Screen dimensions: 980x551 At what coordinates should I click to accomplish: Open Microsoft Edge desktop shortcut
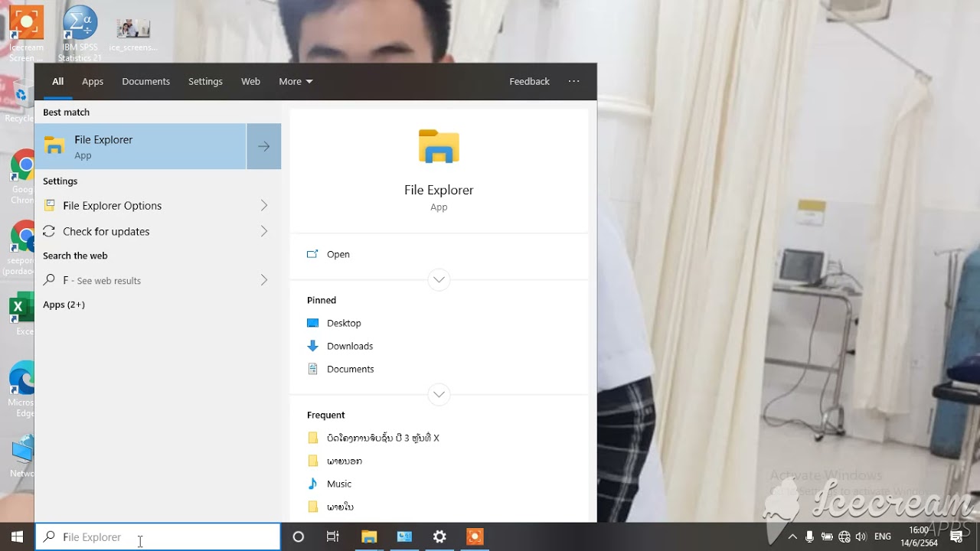coord(21,389)
